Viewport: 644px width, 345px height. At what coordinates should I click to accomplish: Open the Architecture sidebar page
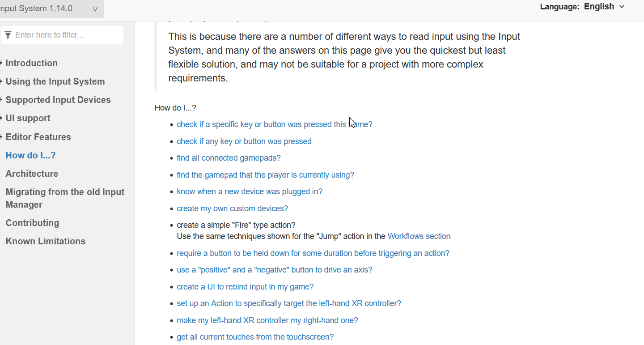pos(32,174)
